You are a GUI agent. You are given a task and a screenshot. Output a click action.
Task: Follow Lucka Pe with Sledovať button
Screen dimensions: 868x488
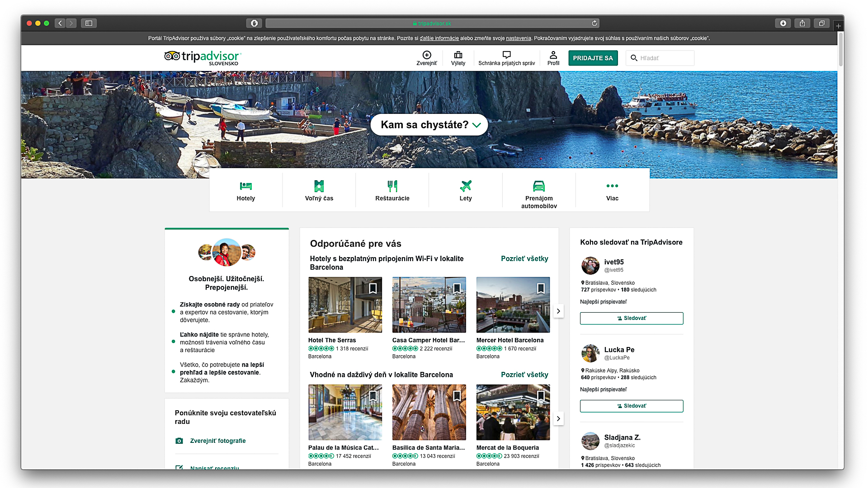coord(632,406)
